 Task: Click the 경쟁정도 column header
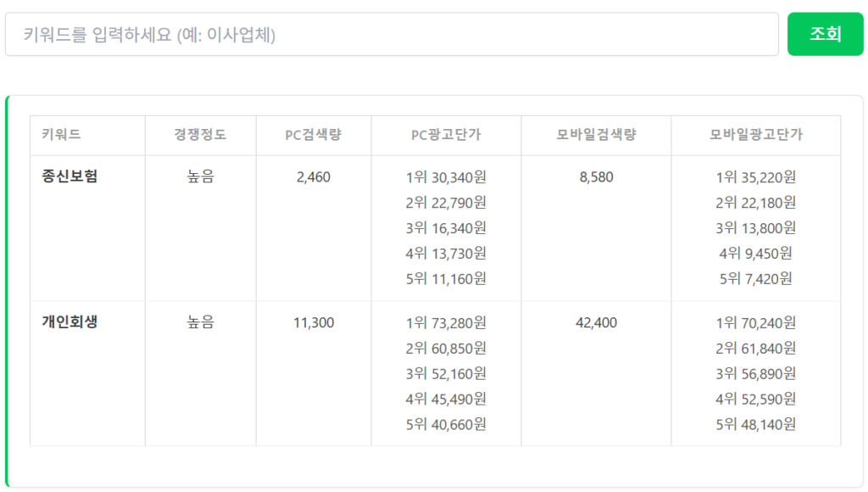pos(200,134)
